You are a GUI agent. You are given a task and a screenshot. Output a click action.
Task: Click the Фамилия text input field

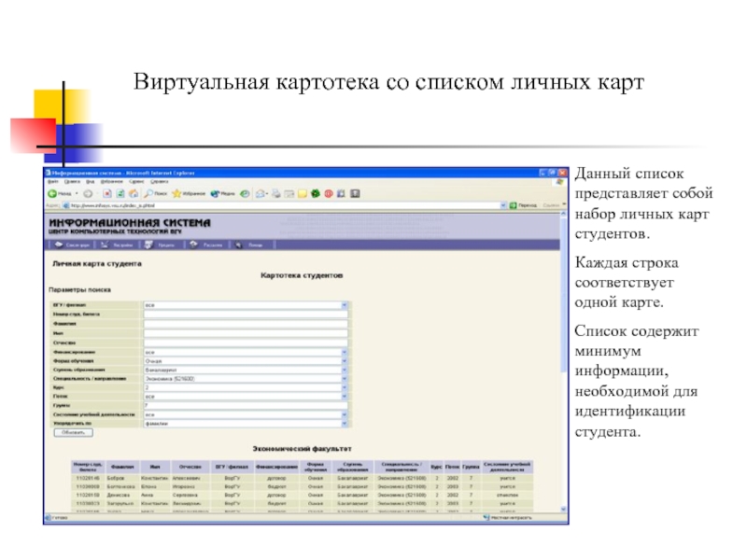coord(245,324)
